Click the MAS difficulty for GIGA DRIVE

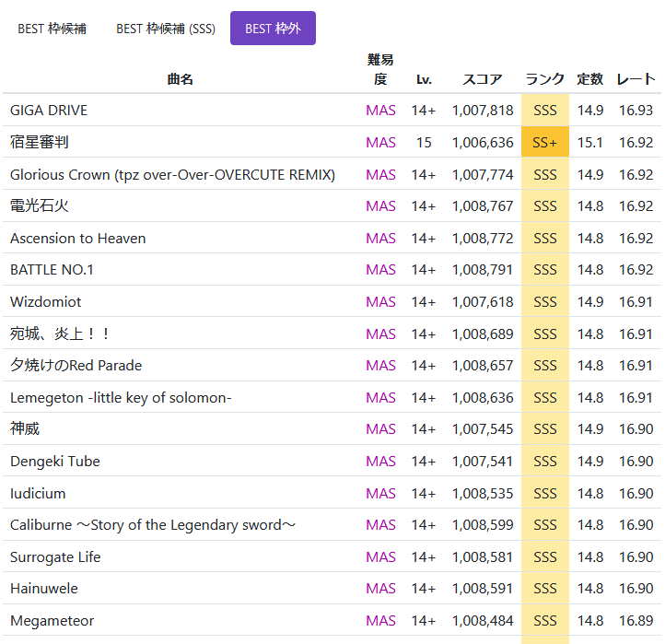380,111
